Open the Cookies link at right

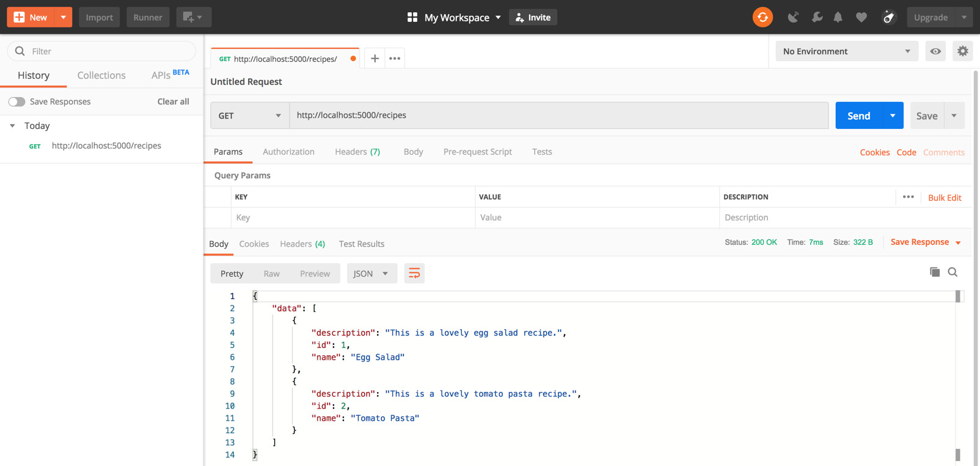point(874,152)
